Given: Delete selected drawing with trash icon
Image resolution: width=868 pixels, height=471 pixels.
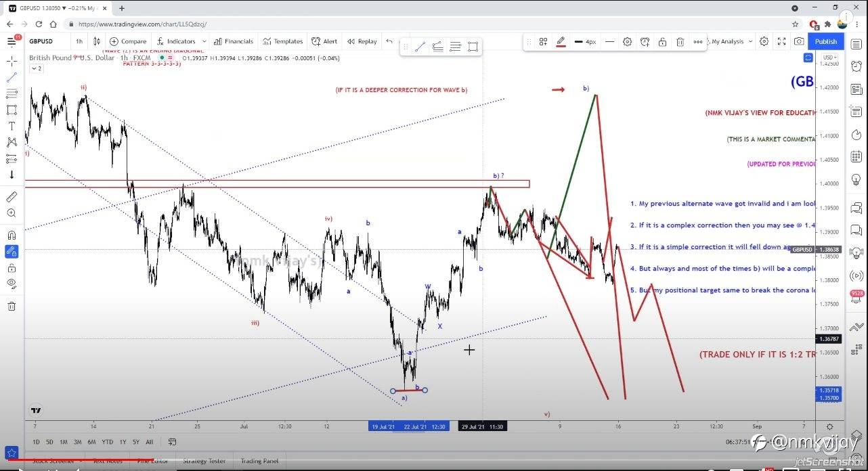Looking at the screenshot, I should (x=680, y=41).
